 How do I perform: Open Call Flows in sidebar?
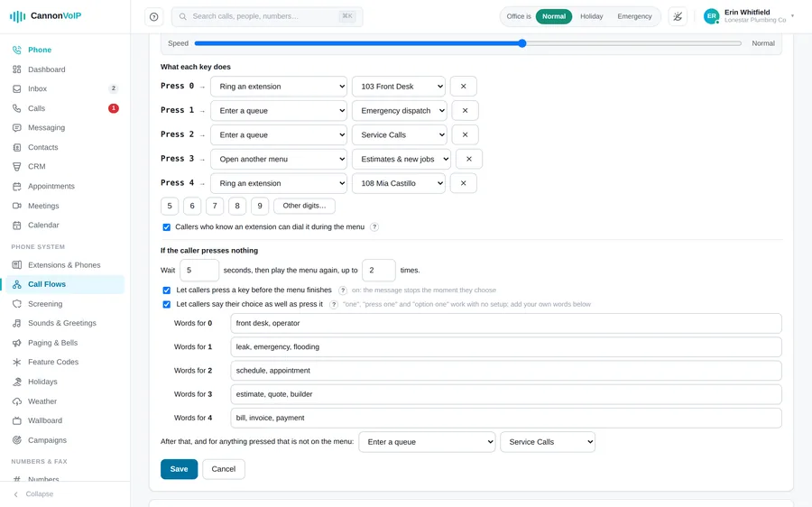click(65, 284)
